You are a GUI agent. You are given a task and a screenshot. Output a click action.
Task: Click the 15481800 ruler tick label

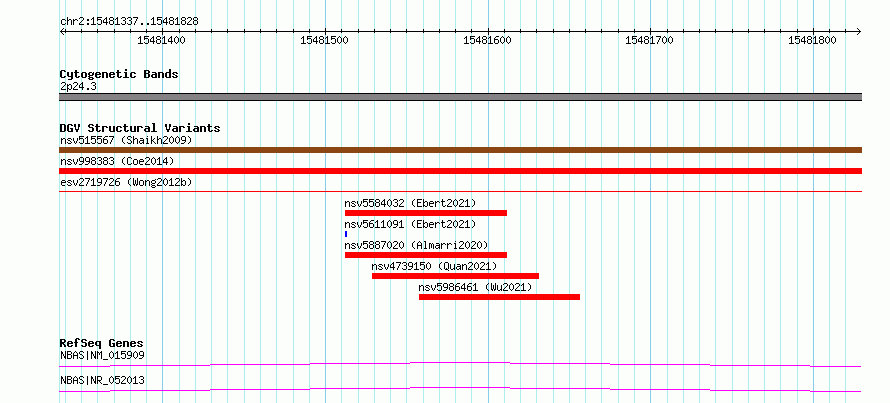point(812,40)
